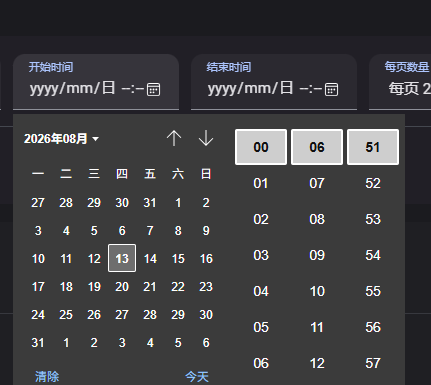The image size is (431, 385).
Task: Choose hour 02 in hour column
Action: 261,219
